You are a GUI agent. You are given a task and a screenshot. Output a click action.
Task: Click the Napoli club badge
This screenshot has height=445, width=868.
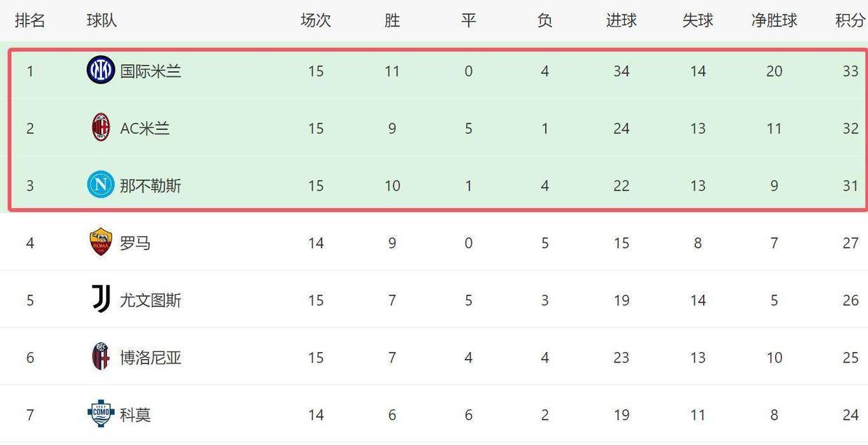coord(101,185)
